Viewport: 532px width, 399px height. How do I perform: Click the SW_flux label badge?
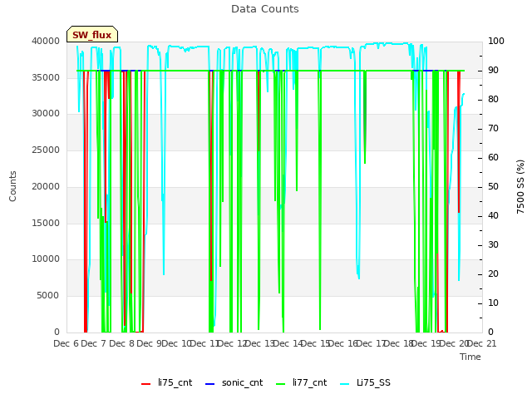coord(92,34)
